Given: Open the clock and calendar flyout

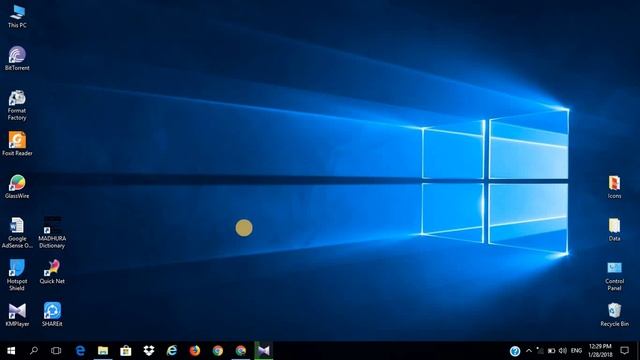Looking at the screenshot, I should click(x=600, y=351).
